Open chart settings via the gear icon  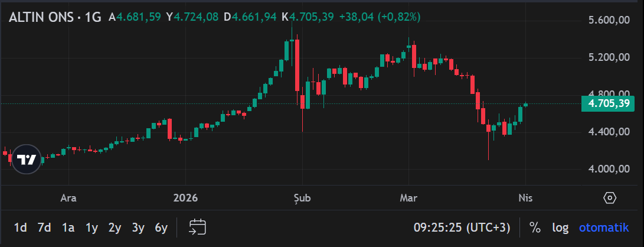(x=610, y=198)
